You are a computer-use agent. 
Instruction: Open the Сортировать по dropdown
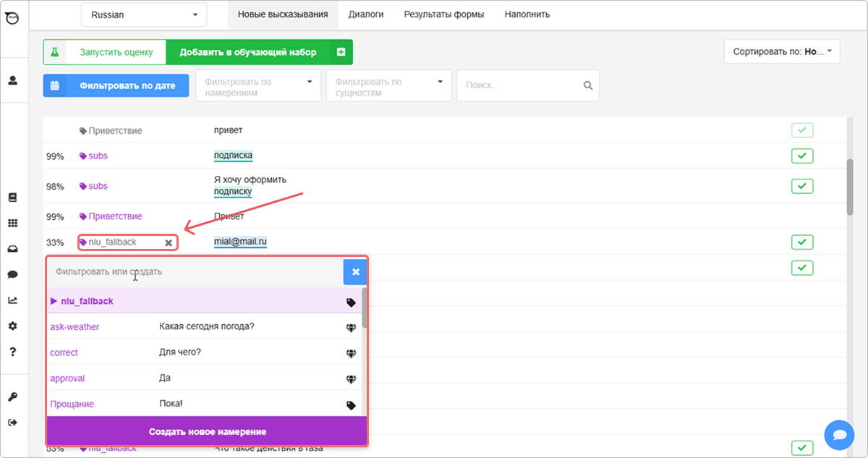pyautogui.click(x=781, y=52)
